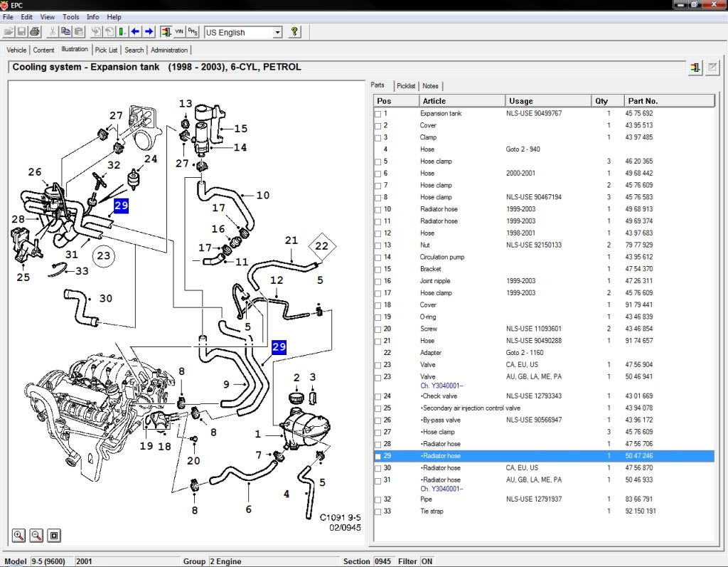The image size is (728, 567).
Task: Go to the previous page with the blue left arrow
Action: (135, 31)
